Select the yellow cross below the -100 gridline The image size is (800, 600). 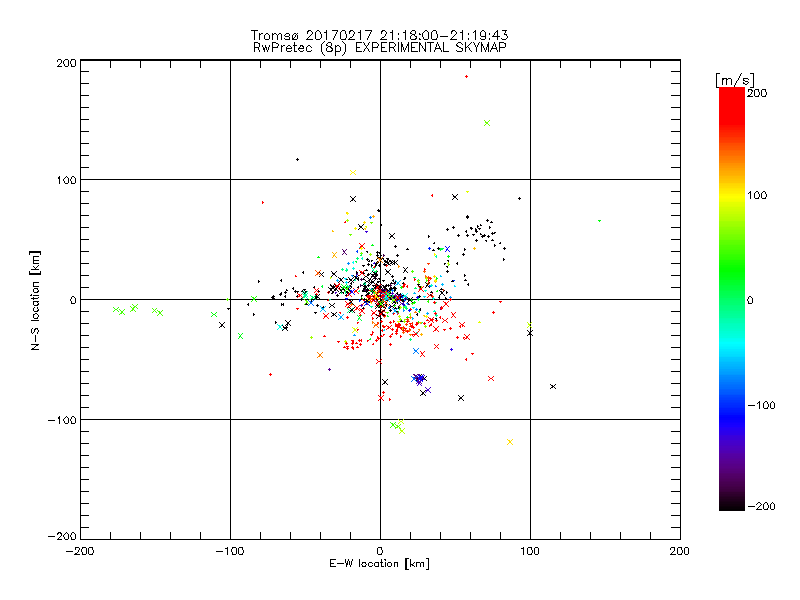(x=510, y=442)
